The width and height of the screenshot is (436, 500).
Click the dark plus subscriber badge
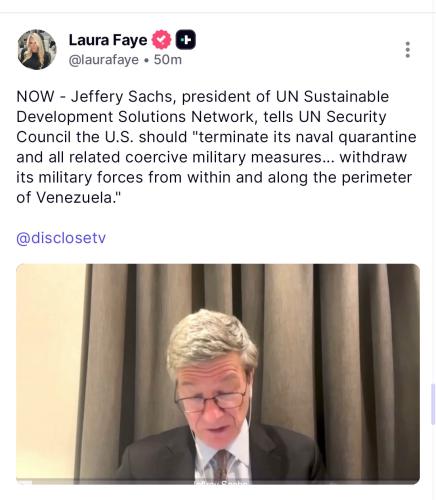coord(185,40)
